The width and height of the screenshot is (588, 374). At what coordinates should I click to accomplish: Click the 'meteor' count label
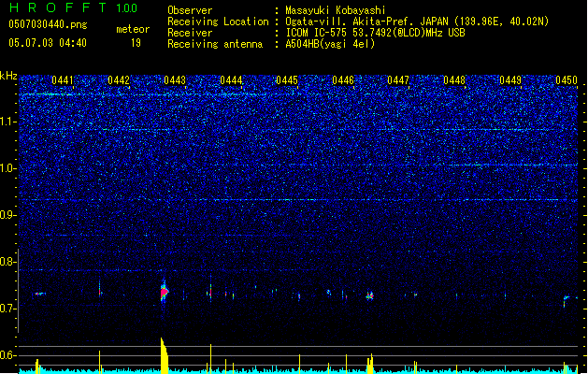133,29
